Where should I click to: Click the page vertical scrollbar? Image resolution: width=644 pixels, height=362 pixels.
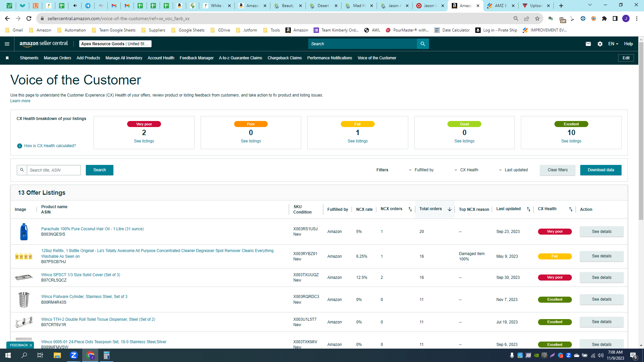tap(641, 131)
